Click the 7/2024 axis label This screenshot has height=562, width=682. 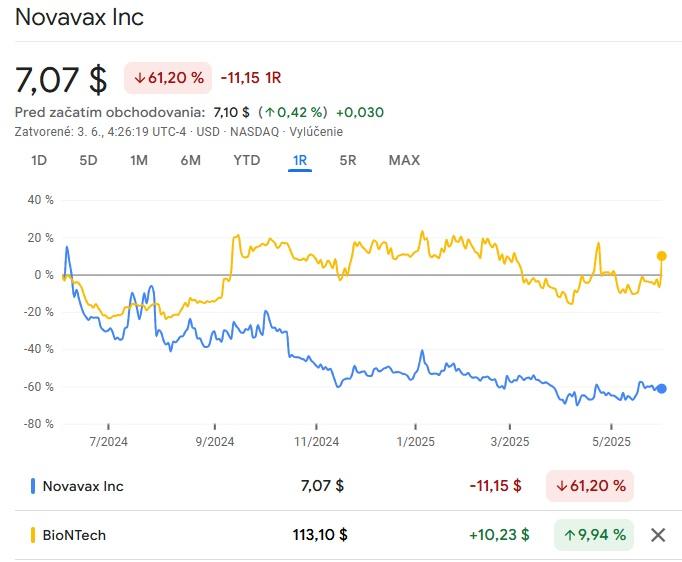[109, 442]
